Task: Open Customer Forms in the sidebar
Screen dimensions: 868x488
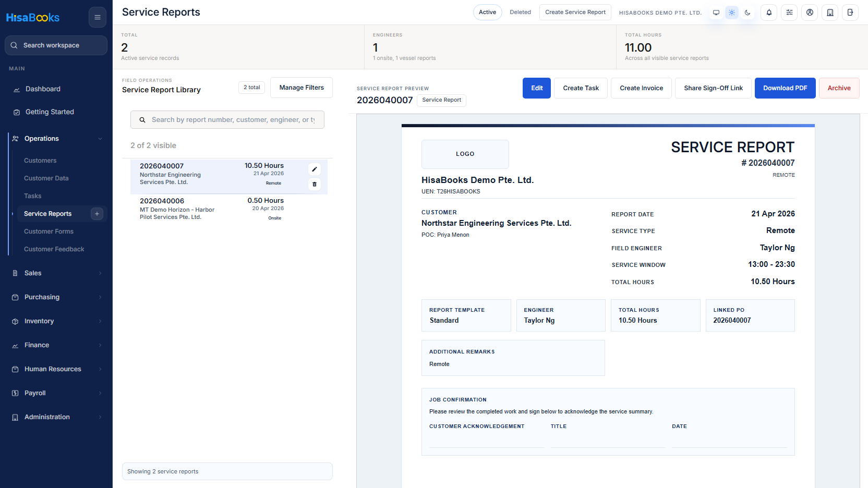Action: (49, 231)
